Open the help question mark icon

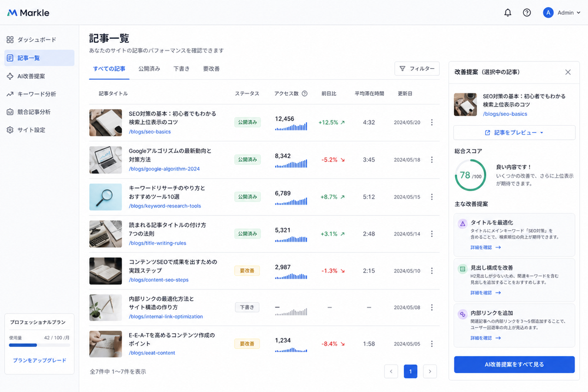tap(527, 13)
